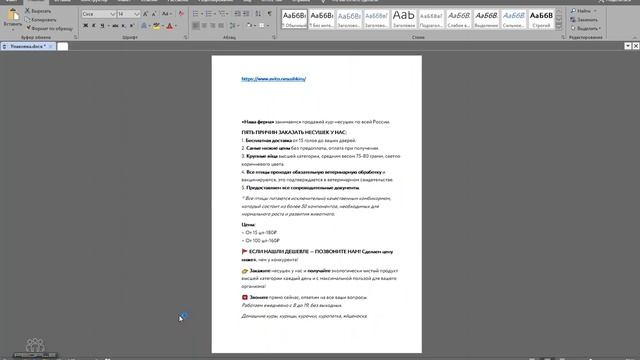
Task: Toggle subscript formatting
Action: coord(124,26)
